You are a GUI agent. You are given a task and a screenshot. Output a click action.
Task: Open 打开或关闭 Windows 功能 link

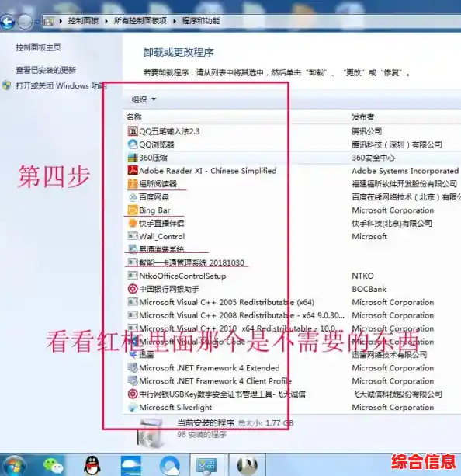61,85
